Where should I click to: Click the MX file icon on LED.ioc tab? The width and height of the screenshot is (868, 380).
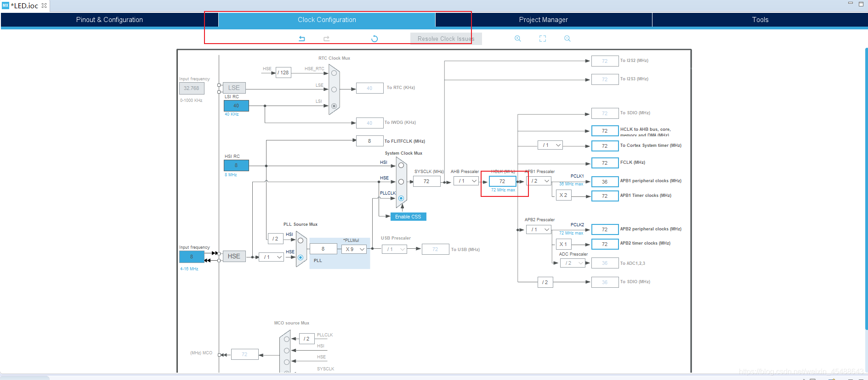(x=6, y=6)
